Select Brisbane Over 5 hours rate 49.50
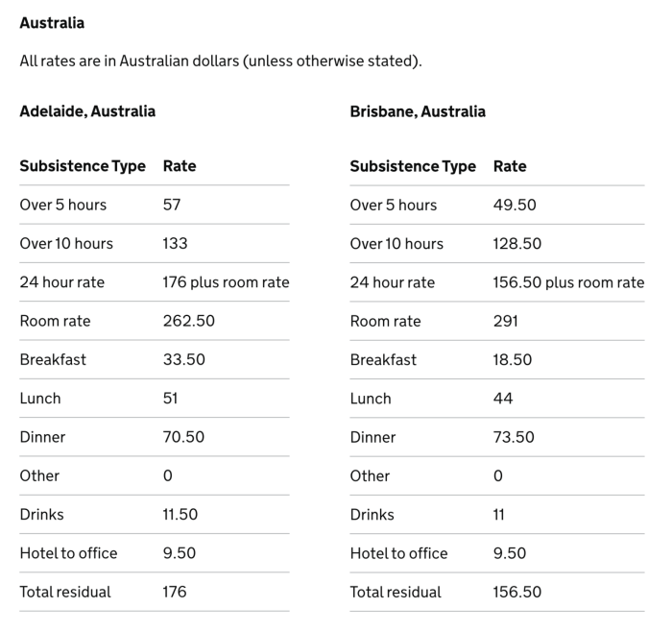The width and height of the screenshot is (672, 632). (x=515, y=205)
